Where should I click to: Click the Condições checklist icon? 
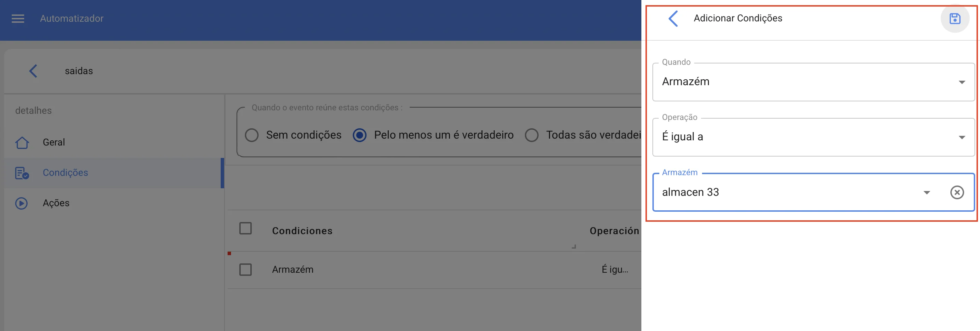click(x=22, y=173)
